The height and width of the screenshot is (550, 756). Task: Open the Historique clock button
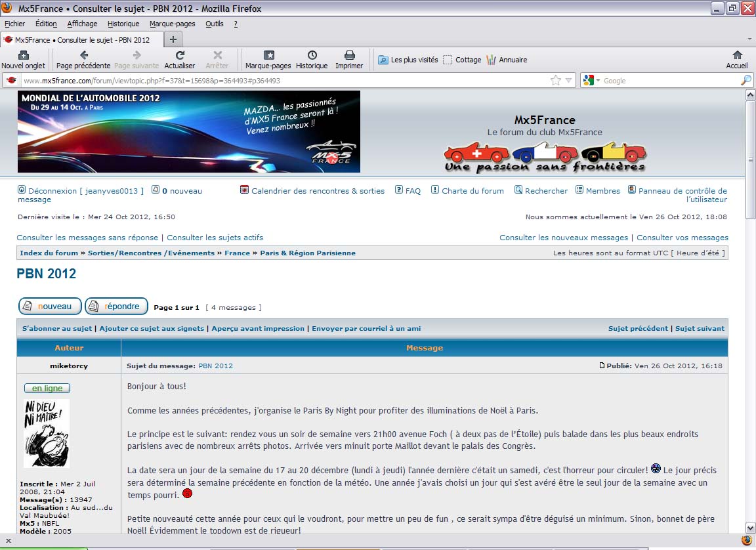point(312,60)
